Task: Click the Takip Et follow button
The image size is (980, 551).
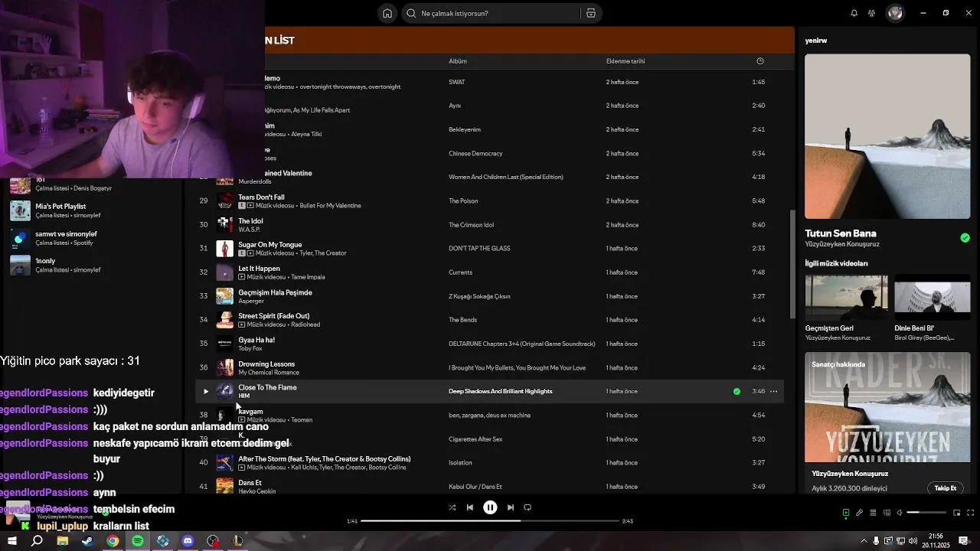Action: click(945, 488)
